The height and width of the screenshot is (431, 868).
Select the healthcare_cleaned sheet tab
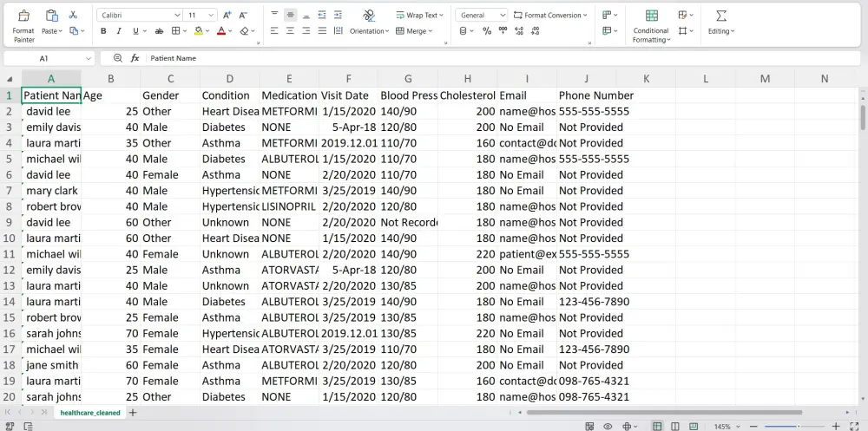tap(89, 413)
